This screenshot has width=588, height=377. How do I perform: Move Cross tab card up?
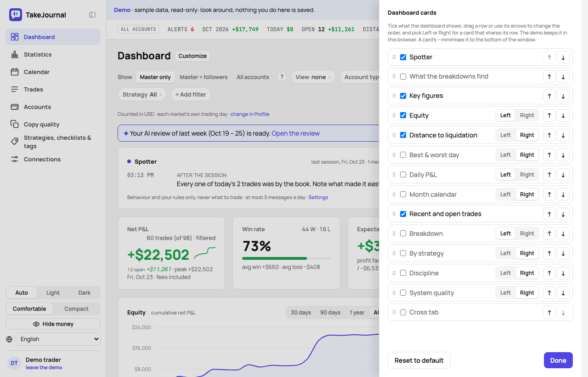pyautogui.click(x=549, y=313)
